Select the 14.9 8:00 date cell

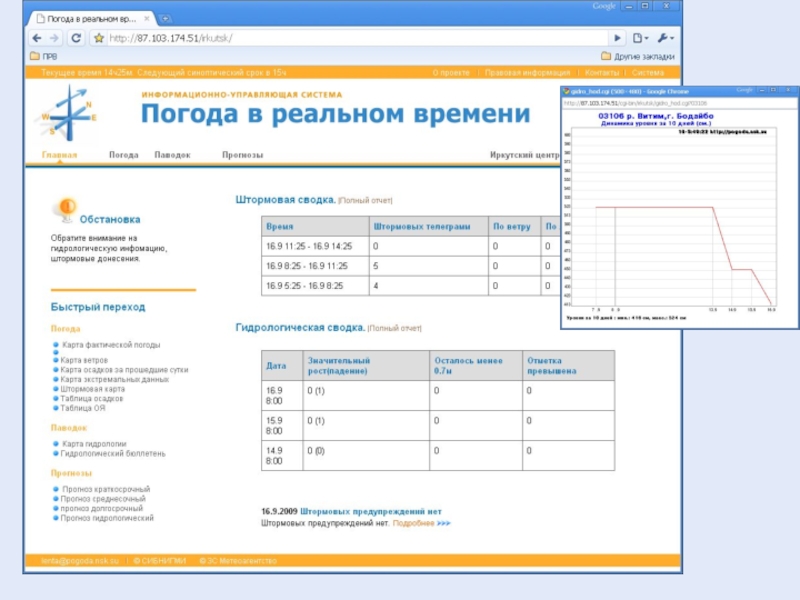point(282,456)
